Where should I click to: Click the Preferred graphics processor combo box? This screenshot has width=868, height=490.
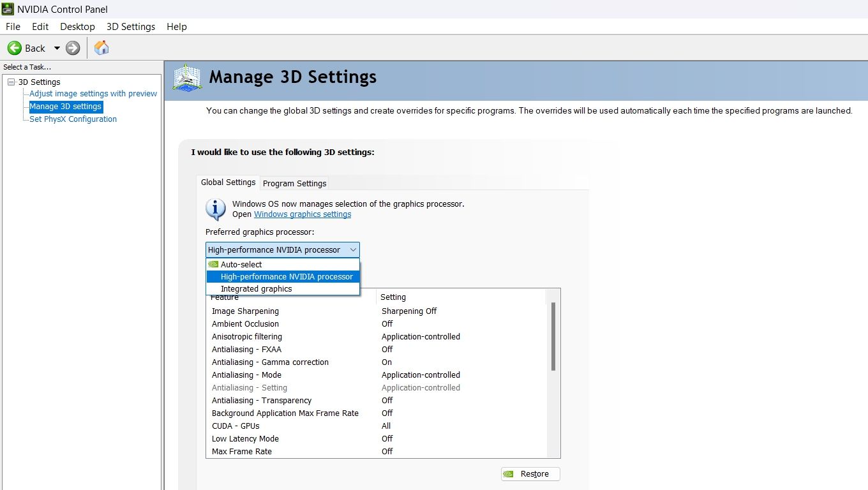[x=283, y=250]
